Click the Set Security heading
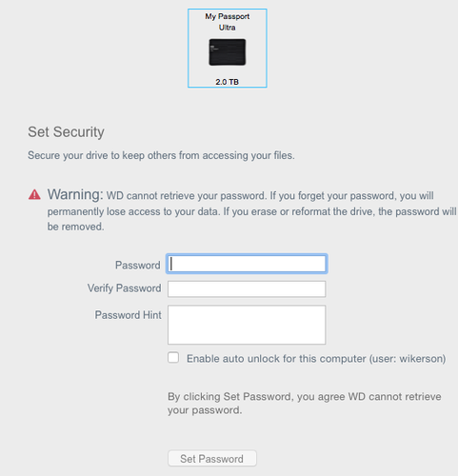Viewport: 458px width, 476px height. pos(66,132)
